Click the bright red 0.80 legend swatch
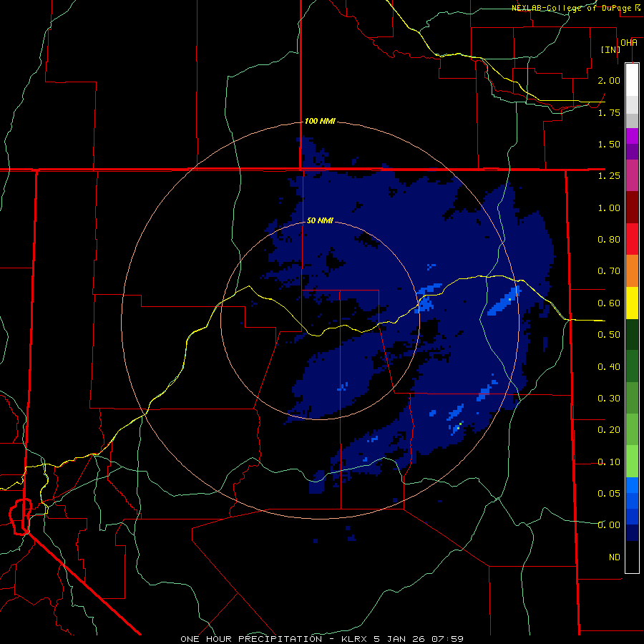This screenshot has height=644, width=644. coord(632,239)
